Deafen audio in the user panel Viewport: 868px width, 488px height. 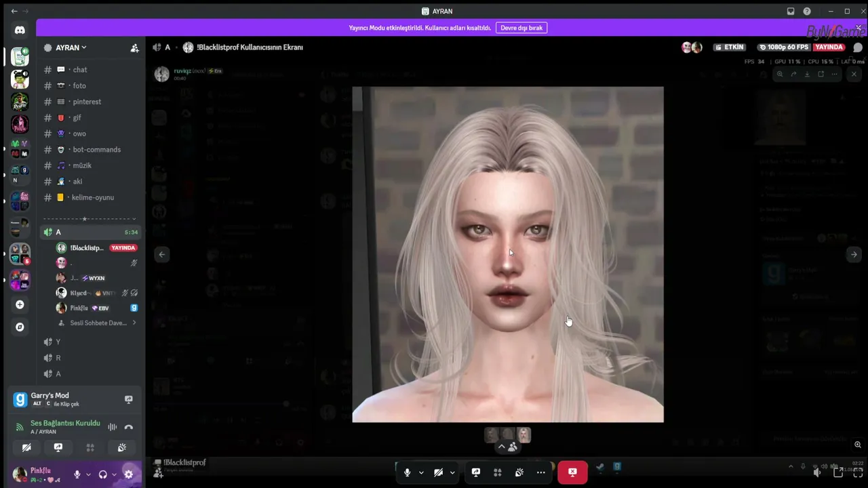point(102,474)
